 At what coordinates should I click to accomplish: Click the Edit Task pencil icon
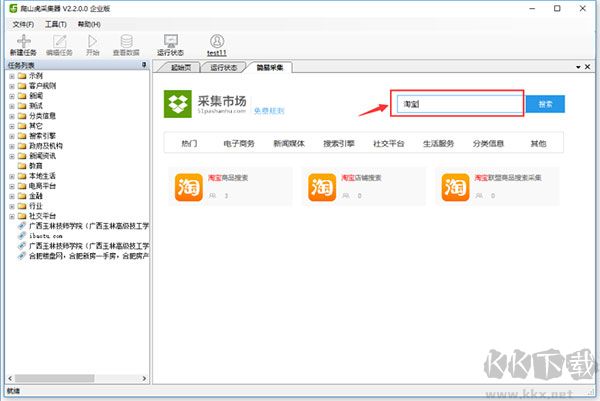point(59,41)
